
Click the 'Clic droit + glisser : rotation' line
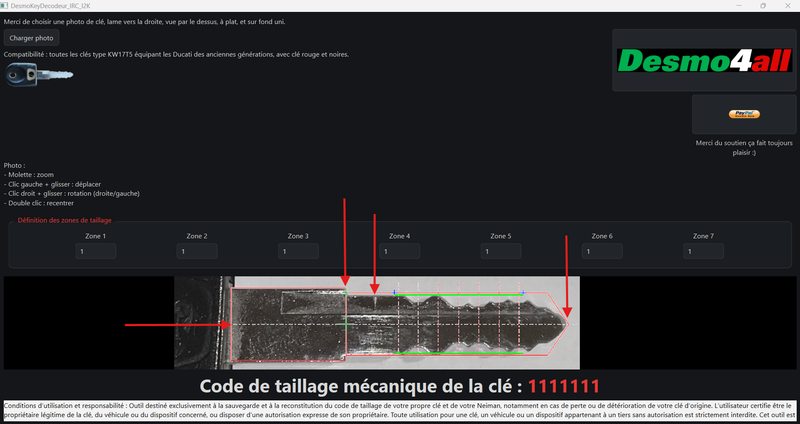[x=71, y=193]
